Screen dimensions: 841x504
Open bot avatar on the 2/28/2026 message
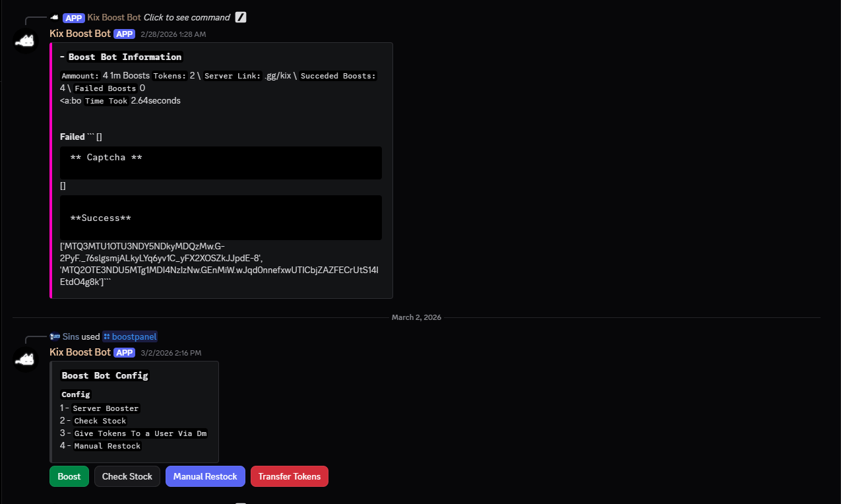pos(26,42)
